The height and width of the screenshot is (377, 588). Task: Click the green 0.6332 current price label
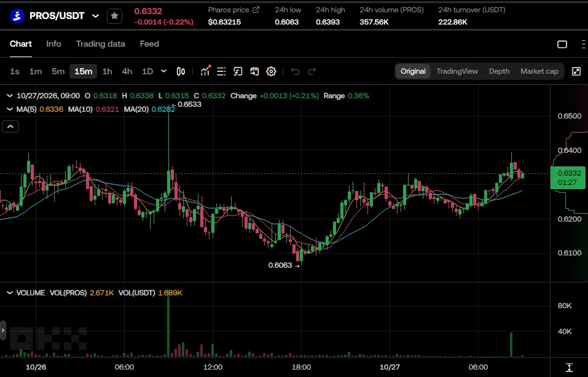[x=568, y=177]
